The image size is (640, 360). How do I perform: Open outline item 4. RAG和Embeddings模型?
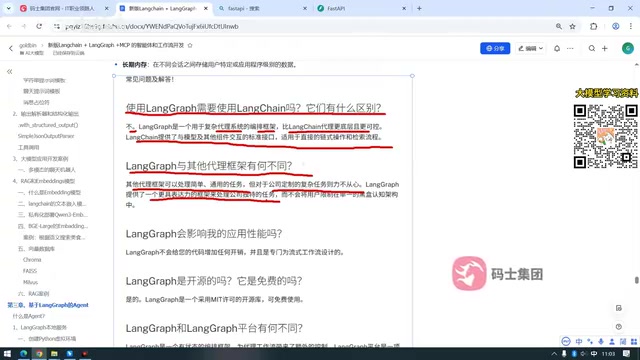[x=44, y=181]
